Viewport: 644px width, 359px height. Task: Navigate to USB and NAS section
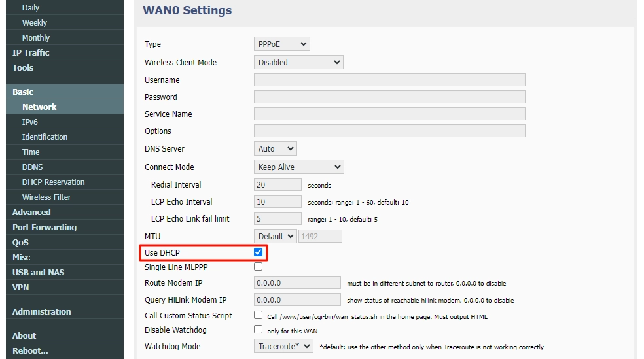click(38, 273)
